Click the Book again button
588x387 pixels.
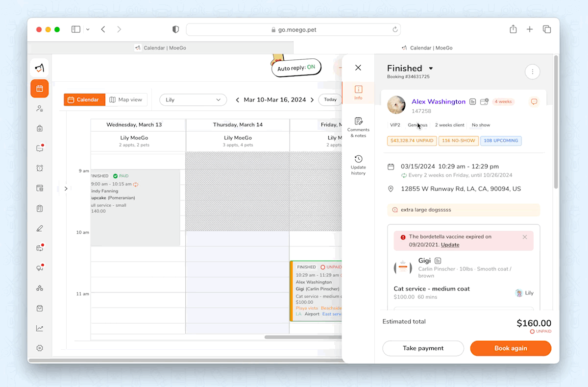511,348
